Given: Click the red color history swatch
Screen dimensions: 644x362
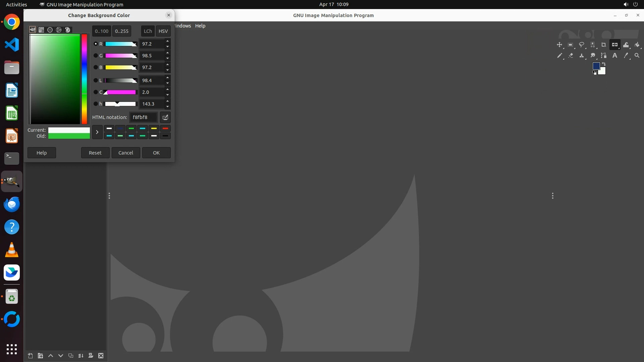Looking at the screenshot, I should coord(165,128).
